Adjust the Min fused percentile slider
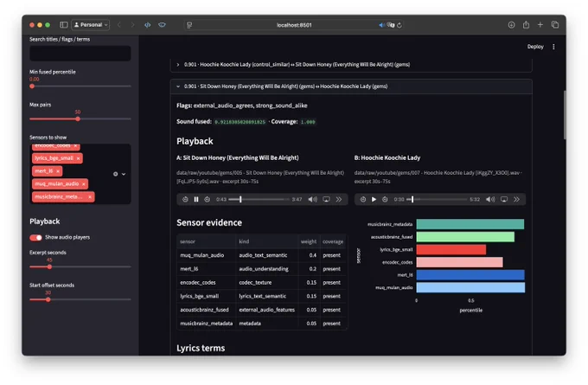Screen dimensions: 588x385 point(32,87)
